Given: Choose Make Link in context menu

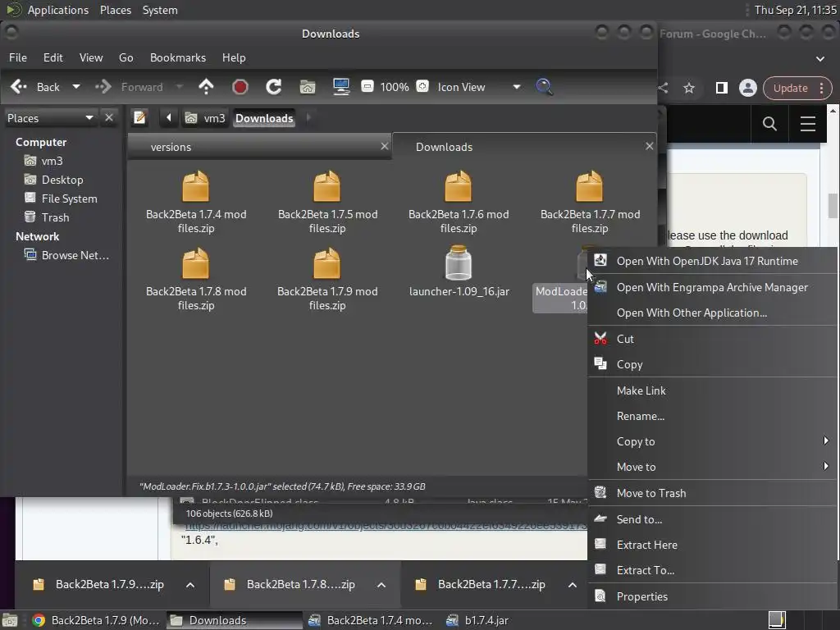Looking at the screenshot, I should coord(713,390).
